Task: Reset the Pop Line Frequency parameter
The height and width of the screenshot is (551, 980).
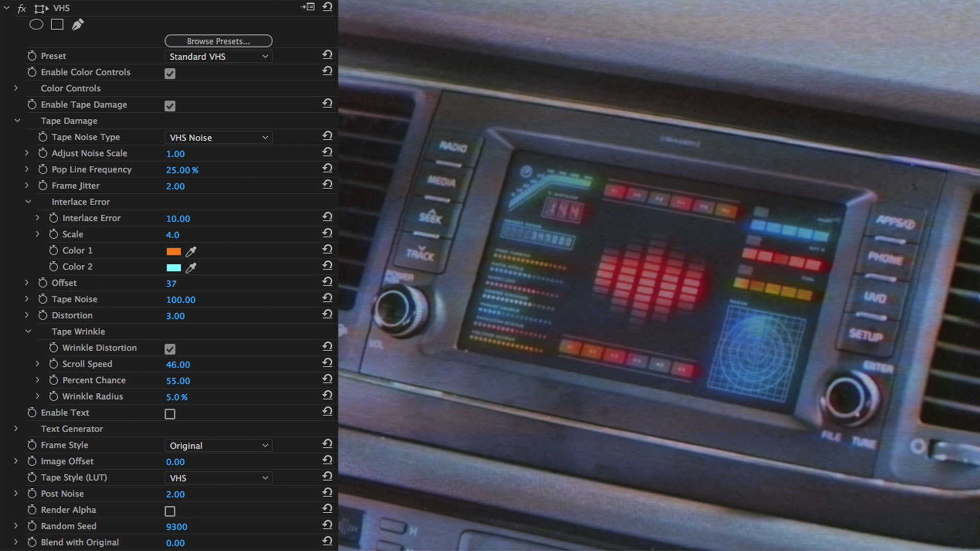Action: [327, 168]
